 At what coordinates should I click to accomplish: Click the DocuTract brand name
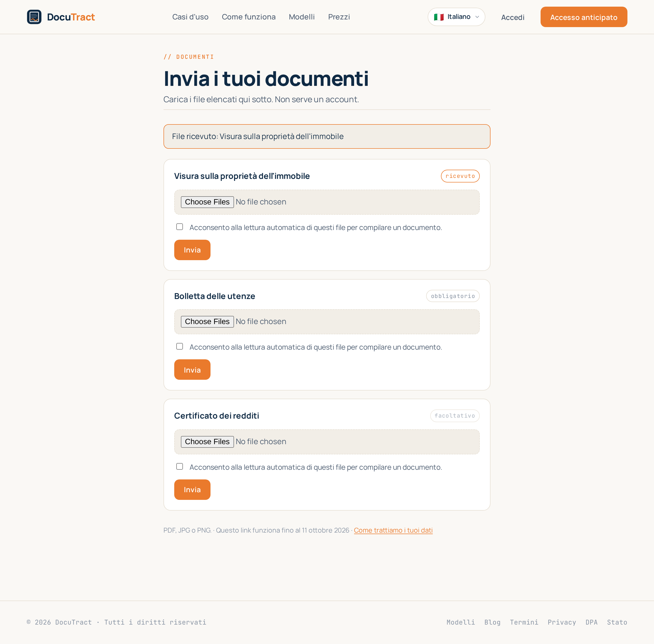point(71,17)
